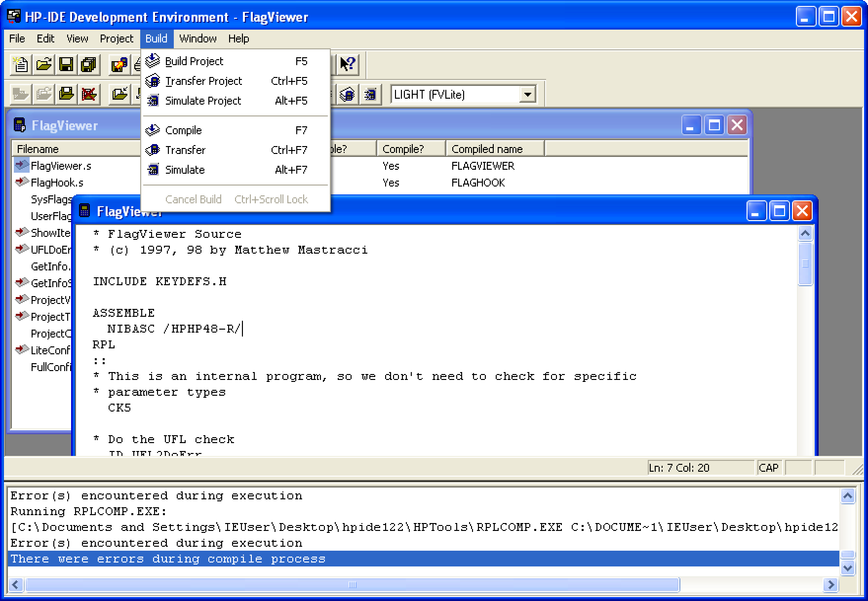Click the calculator with wand toolbar icon
The height and width of the screenshot is (601, 868).
pyautogui.click(x=119, y=65)
